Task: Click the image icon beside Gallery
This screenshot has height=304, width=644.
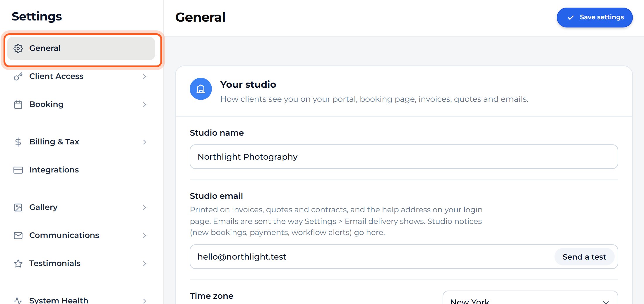Action: 18,208
